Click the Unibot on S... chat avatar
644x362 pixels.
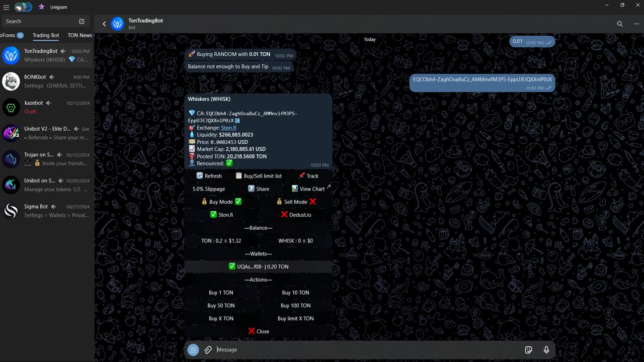pyautogui.click(x=11, y=185)
